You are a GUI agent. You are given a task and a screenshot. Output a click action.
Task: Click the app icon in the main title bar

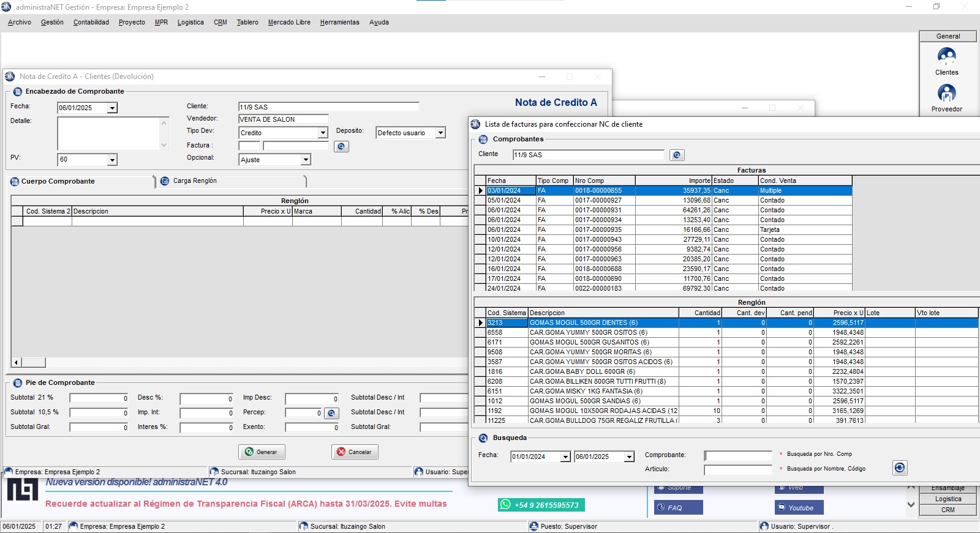(x=7, y=7)
